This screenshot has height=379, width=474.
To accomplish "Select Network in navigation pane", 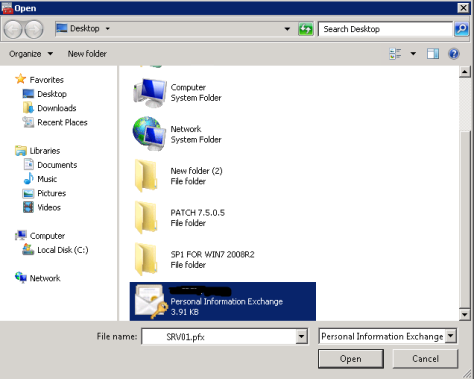I will pyautogui.click(x=45, y=278).
